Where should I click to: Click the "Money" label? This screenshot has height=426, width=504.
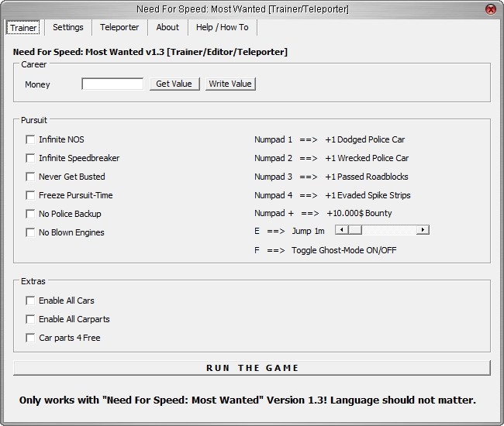(x=37, y=84)
